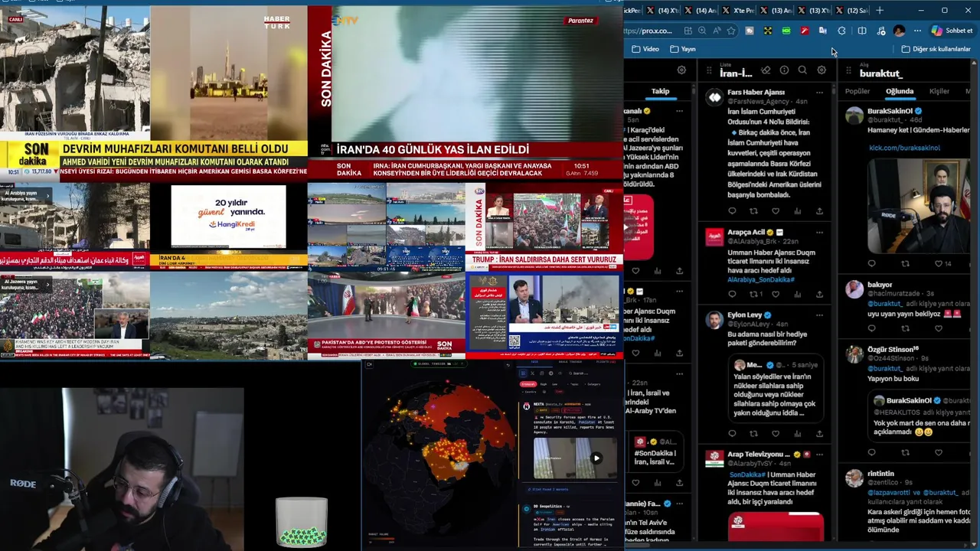Click the read-aloud icon in the address bar
Image resolution: width=980 pixels, height=551 pixels.
(717, 31)
